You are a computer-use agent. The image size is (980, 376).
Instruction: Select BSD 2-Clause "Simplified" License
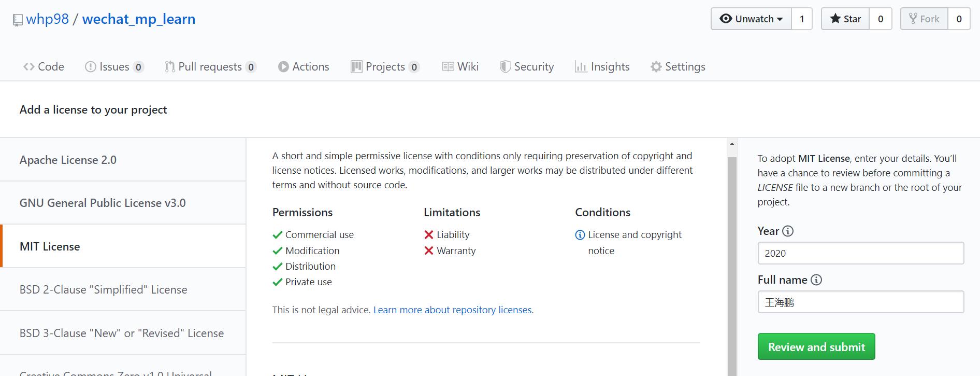pos(123,289)
